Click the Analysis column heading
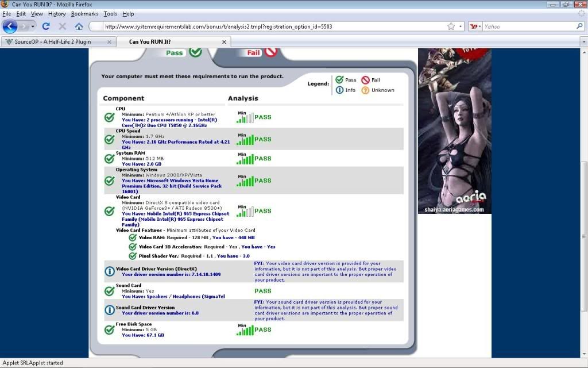The image size is (588, 368). [x=243, y=98]
